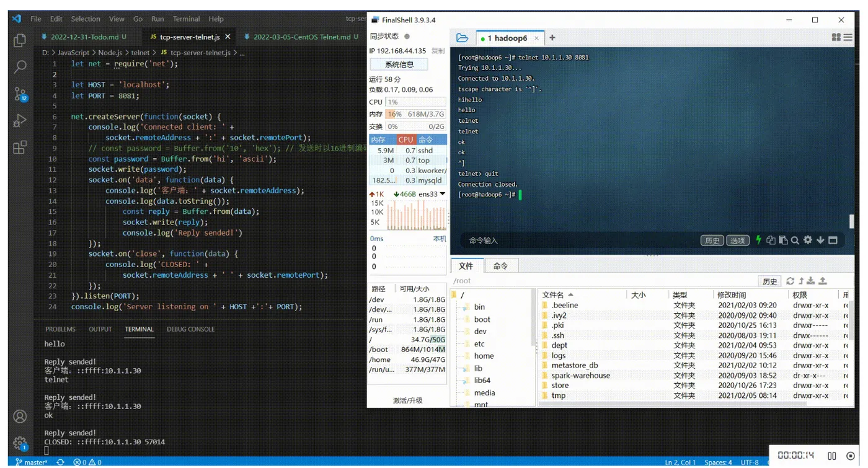The height and width of the screenshot is (468, 868).
Task: Click Synchronize Changes icon in status bar
Action: click(x=60, y=462)
